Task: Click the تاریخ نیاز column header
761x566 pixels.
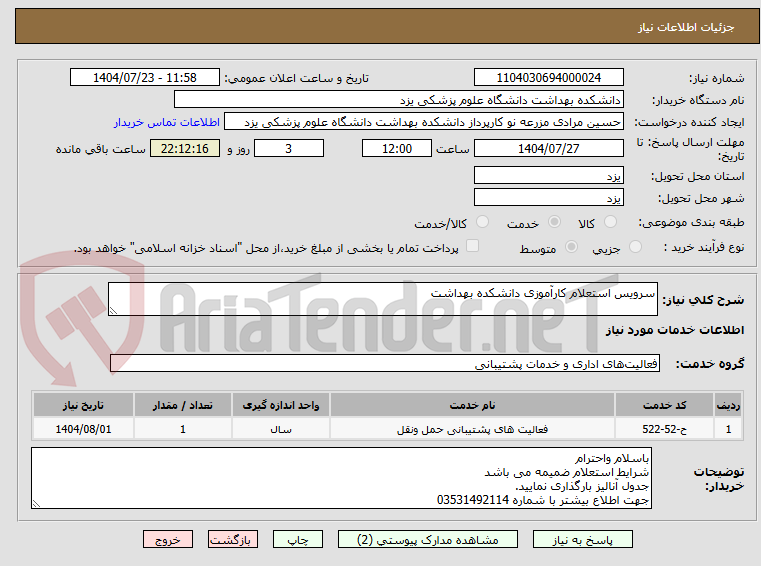Action: click(x=83, y=405)
